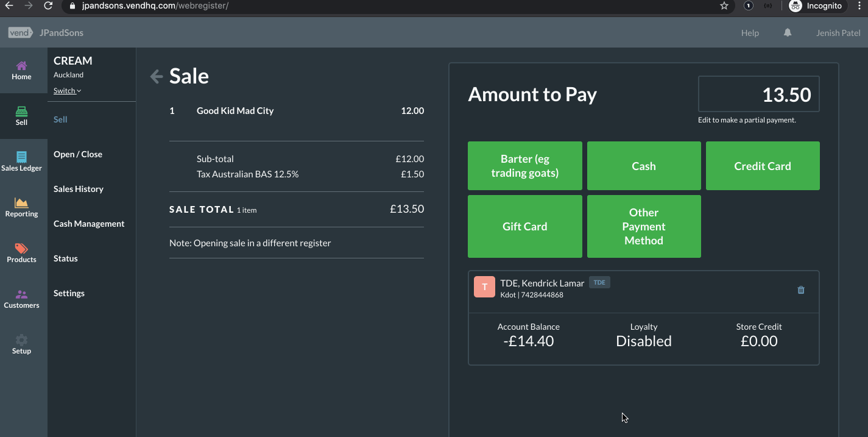
Task: Click the notification bell icon
Action: click(x=788, y=33)
